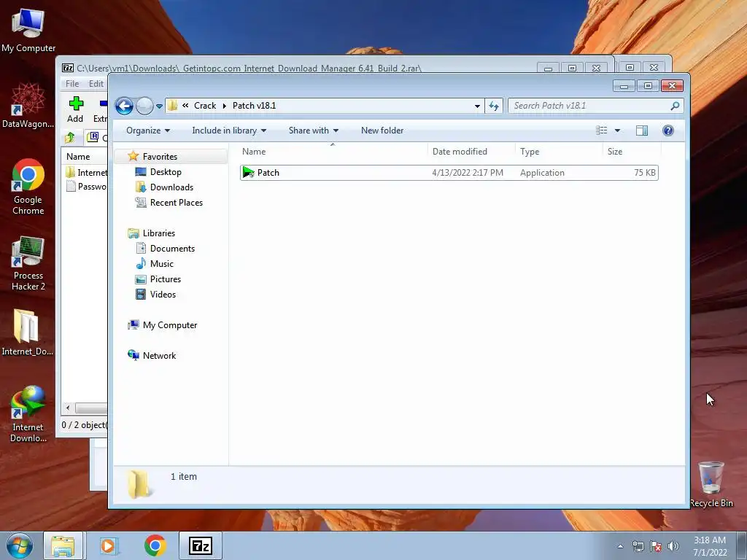This screenshot has height=560, width=747.
Task: Open Action Center flag tray icon
Action: point(656,547)
